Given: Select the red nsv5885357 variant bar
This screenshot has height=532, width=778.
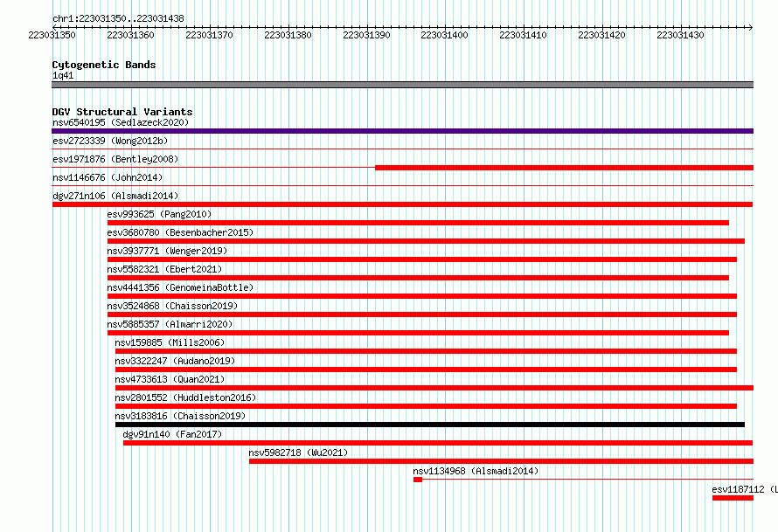Looking at the screenshot, I should point(418,333).
